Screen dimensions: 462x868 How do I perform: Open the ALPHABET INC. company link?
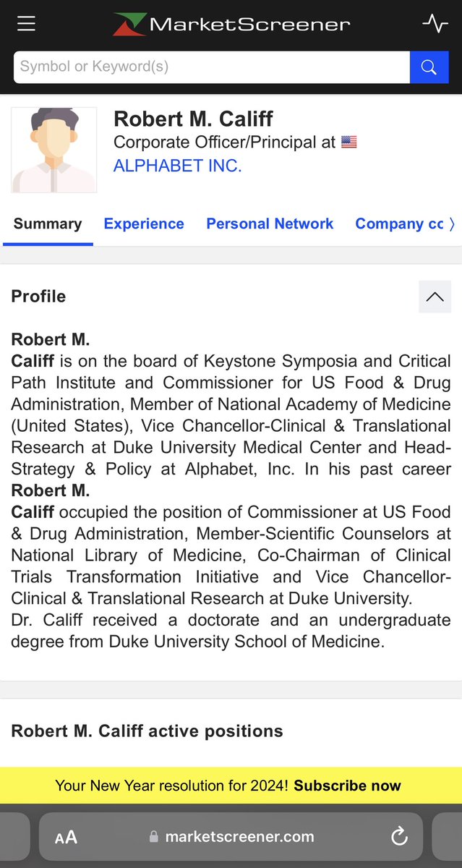[x=177, y=166]
